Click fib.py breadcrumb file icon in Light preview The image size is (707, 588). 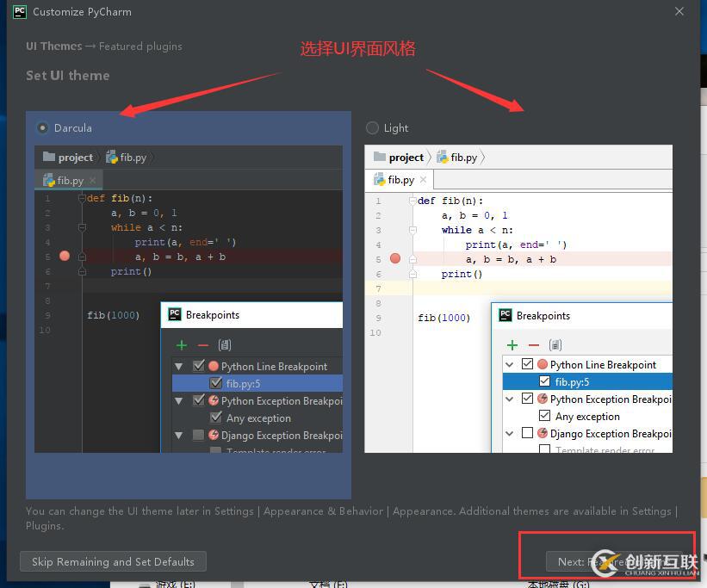pos(443,157)
